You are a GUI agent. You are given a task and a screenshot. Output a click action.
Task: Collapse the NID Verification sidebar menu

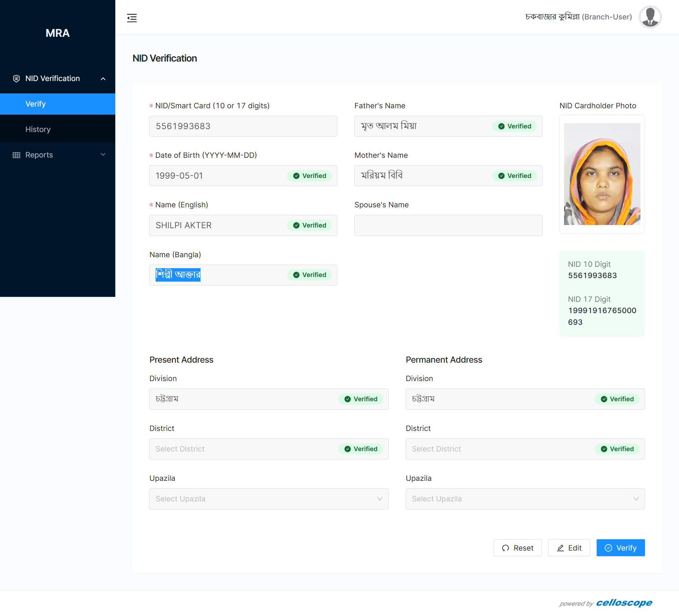click(x=103, y=79)
